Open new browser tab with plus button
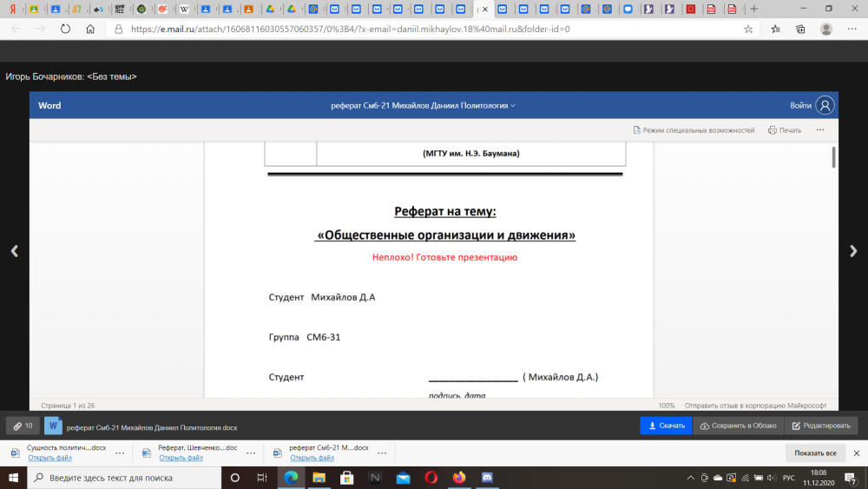This screenshot has height=489, width=868. point(753,9)
